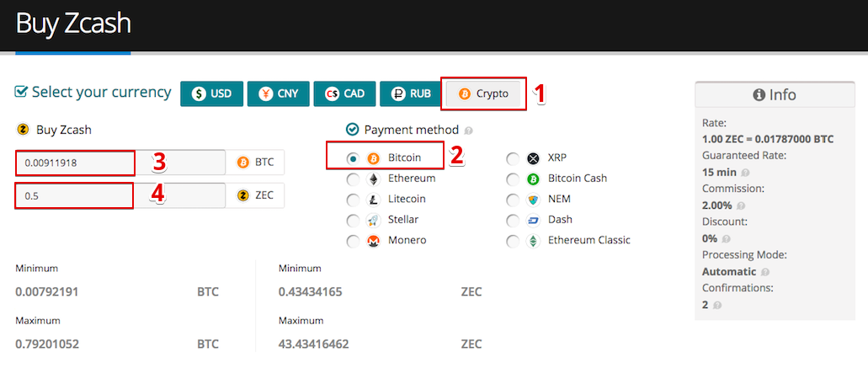
Task: Click the checkmark icon beside Select your currency
Action: 21,91
